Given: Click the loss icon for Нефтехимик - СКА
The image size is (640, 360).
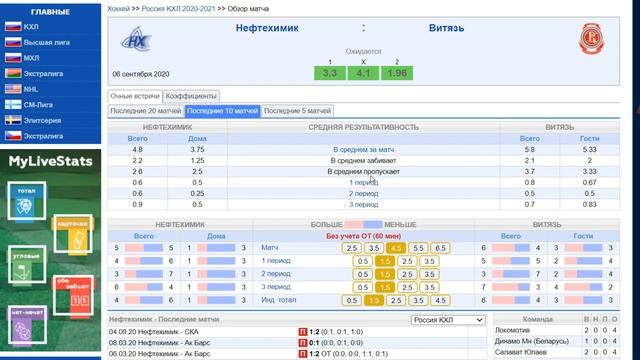Looking at the screenshot, I should (x=302, y=332).
